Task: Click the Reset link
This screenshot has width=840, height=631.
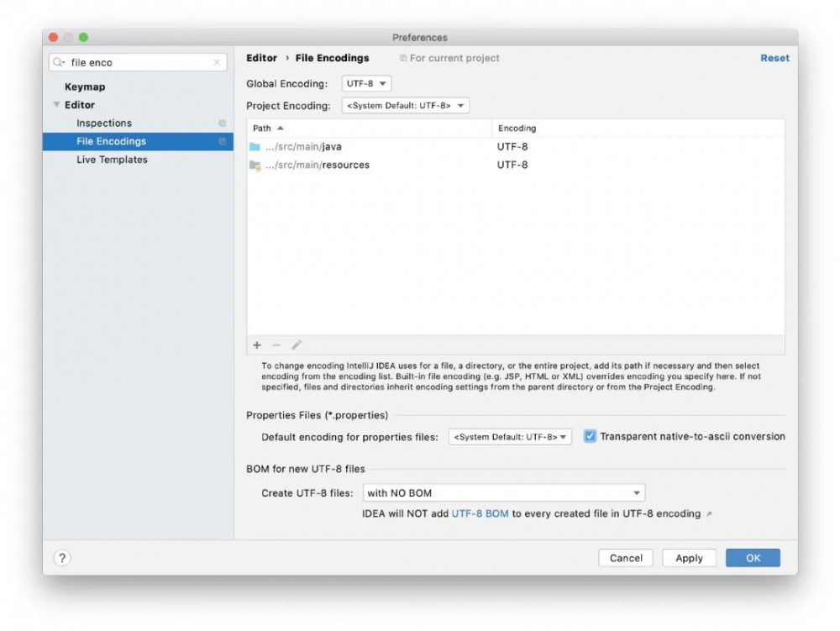Action: pyautogui.click(x=774, y=58)
